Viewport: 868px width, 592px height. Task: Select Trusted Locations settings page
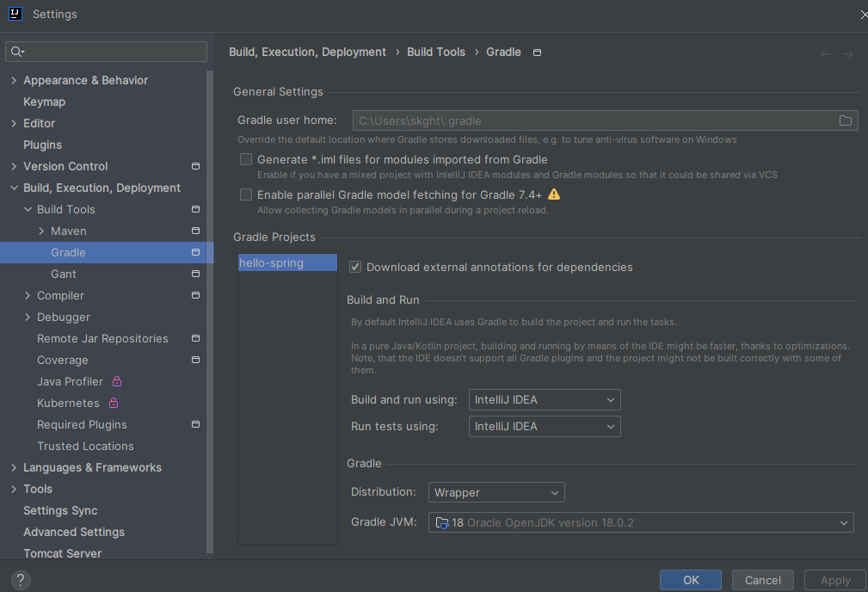[x=85, y=446]
